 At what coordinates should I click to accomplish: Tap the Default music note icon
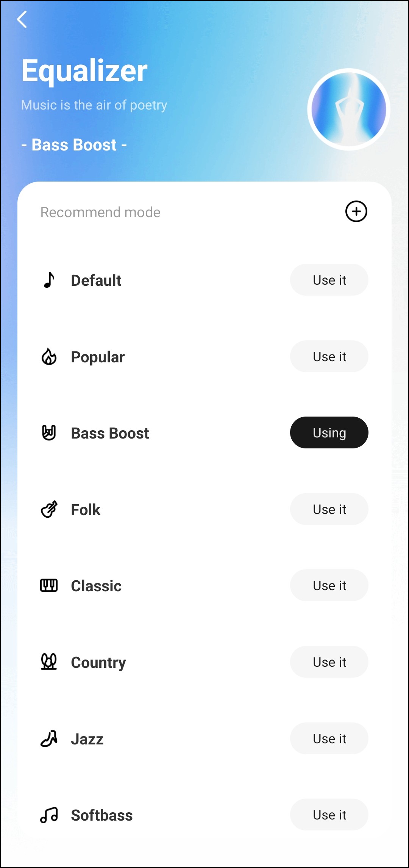(x=49, y=280)
